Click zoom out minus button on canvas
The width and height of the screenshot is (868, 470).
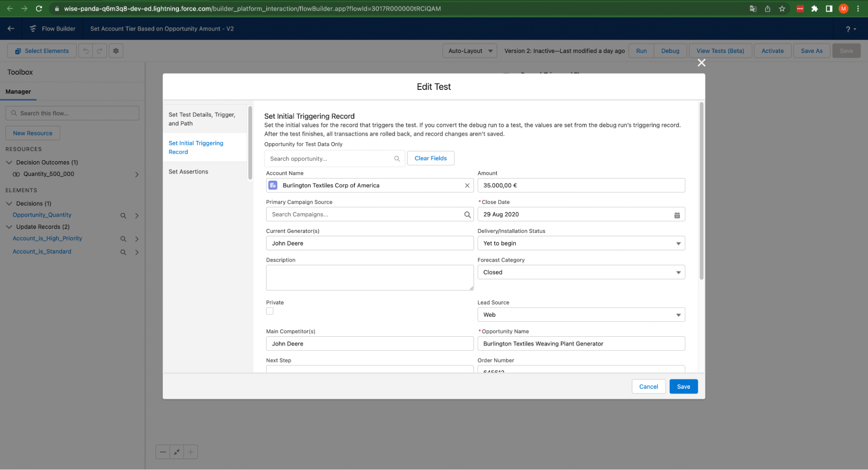163,452
